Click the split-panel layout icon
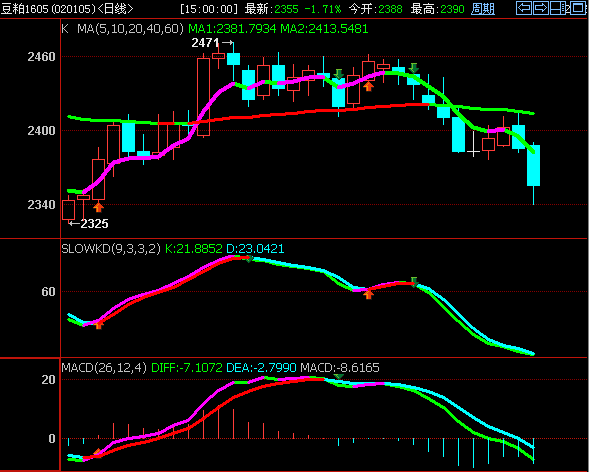589x472 pixels. [557, 8]
